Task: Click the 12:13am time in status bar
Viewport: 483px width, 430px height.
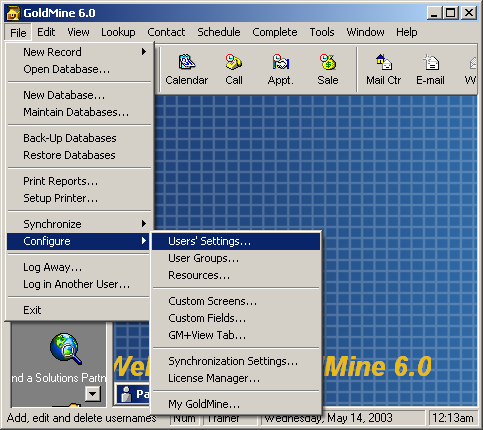Action: (453, 418)
